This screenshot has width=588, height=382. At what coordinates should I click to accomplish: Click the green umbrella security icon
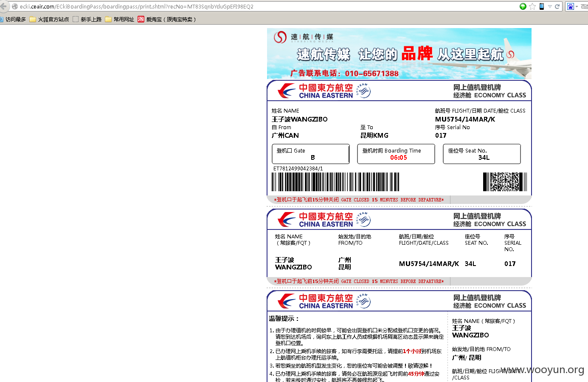click(523, 6)
